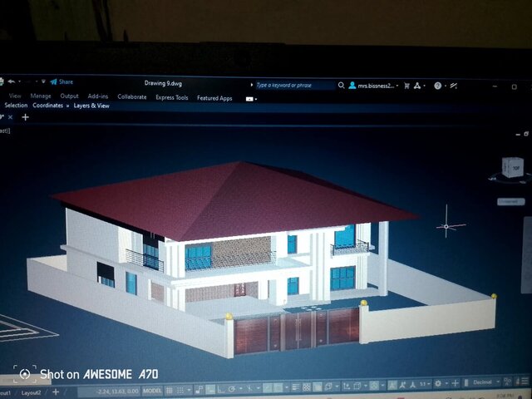Image resolution: width=532 pixels, height=399 pixels.
Task: Open the Decimal drawing units dropdown
Action: click(485, 382)
